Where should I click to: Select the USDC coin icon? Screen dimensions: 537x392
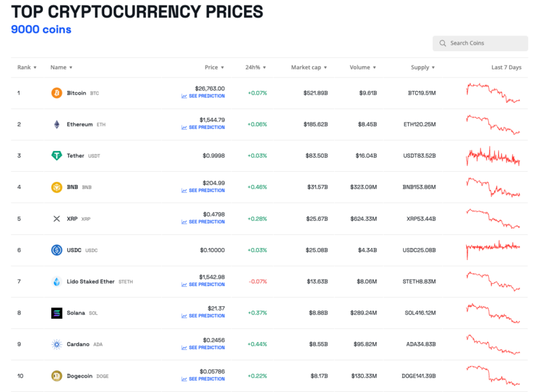pos(57,250)
